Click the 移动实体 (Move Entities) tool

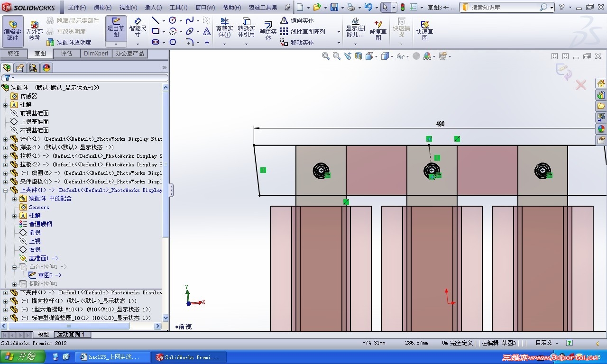(x=297, y=42)
